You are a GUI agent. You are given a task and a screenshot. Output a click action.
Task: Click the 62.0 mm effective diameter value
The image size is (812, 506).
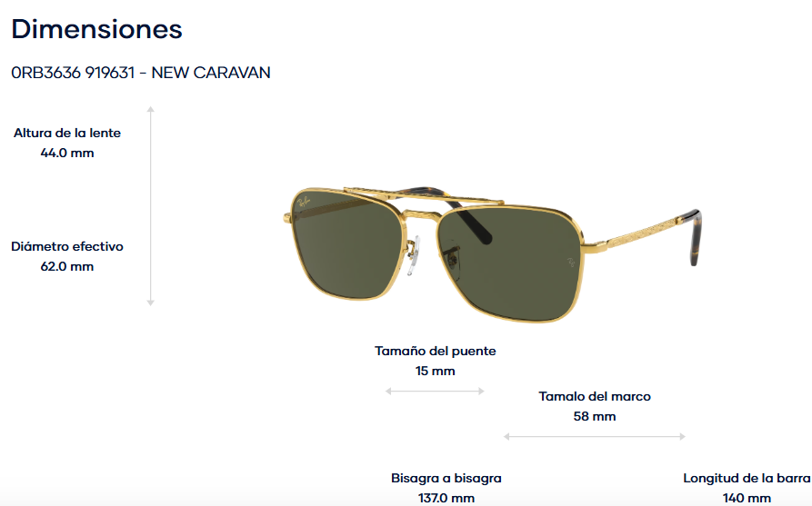[x=67, y=266]
